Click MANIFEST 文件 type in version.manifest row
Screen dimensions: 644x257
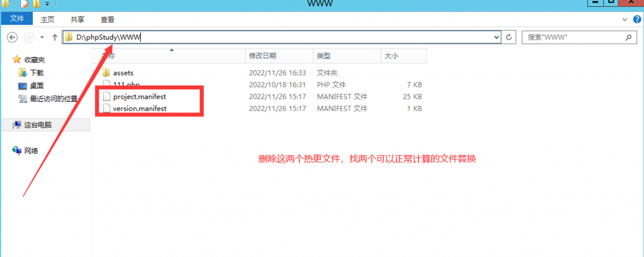pyautogui.click(x=341, y=108)
